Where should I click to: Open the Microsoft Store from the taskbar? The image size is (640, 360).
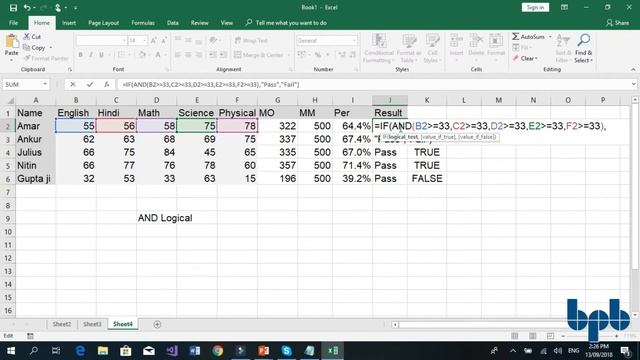point(126,351)
